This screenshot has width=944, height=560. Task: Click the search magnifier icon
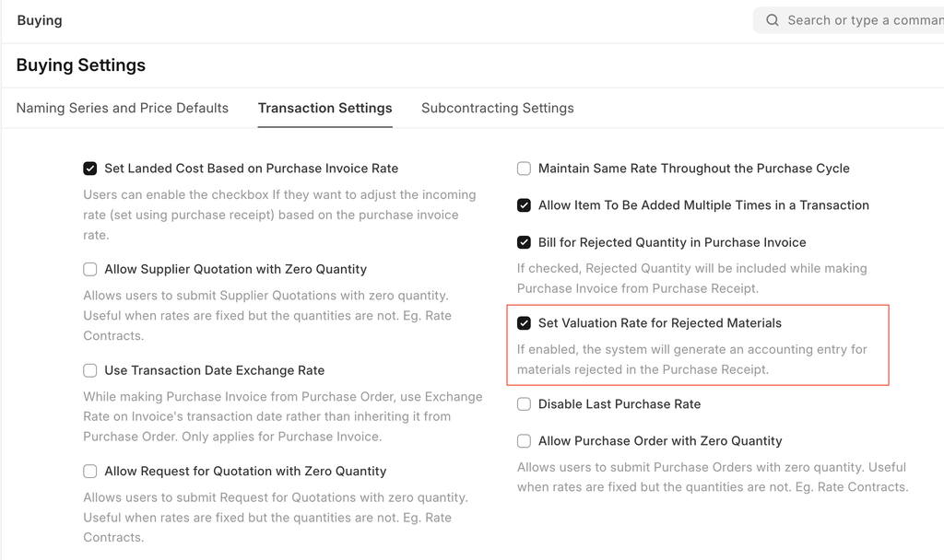coord(773,20)
